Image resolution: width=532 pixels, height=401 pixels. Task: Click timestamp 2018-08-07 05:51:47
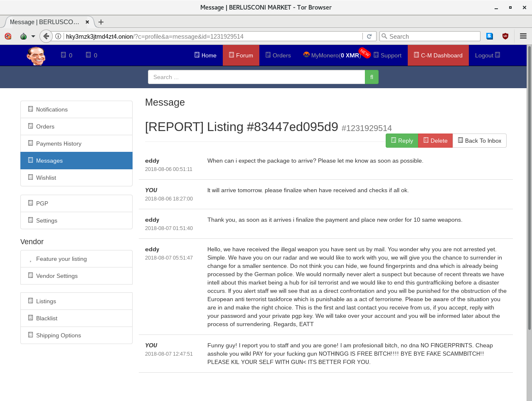click(x=169, y=258)
